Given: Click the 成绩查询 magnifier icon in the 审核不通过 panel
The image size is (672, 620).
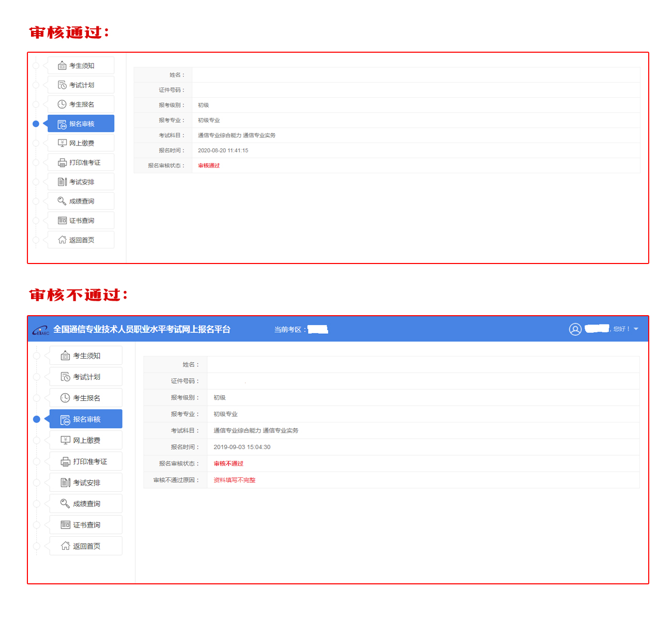Looking at the screenshot, I should (65, 503).
